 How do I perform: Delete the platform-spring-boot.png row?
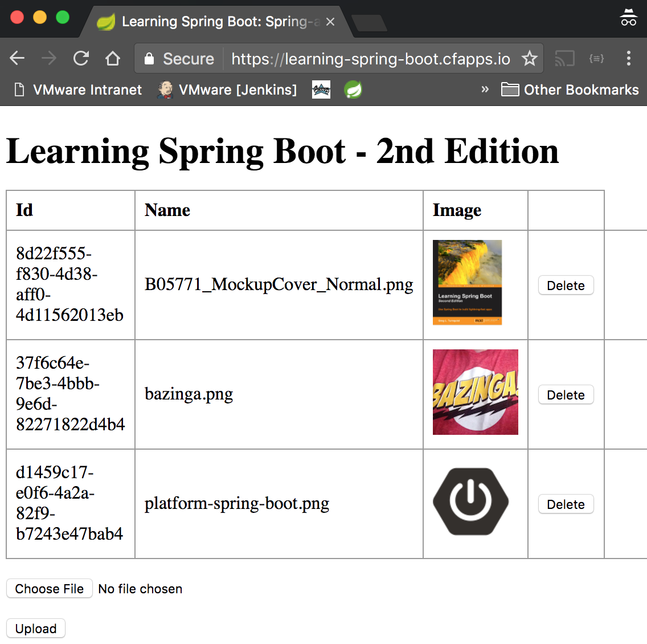tap(566, 504)
